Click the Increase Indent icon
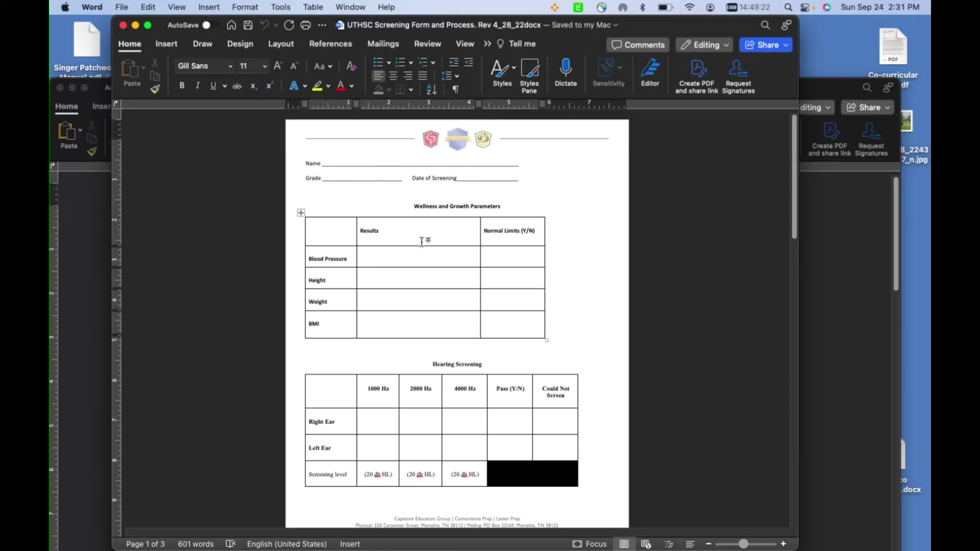The image size is (980, 551). pos(469,62)
